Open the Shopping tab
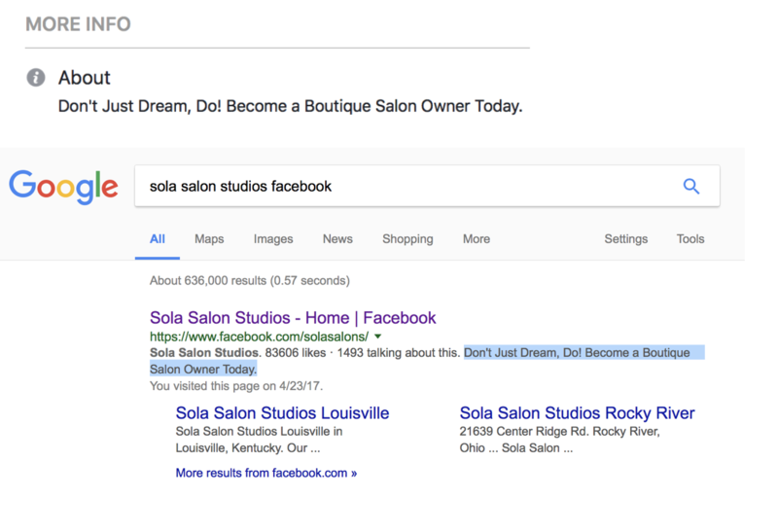 [x=407, y=239]
